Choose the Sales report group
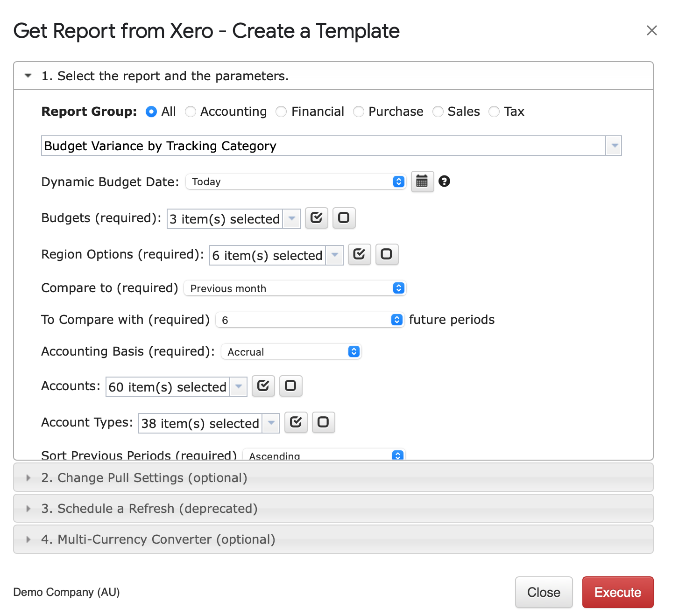 coord(438,112)
